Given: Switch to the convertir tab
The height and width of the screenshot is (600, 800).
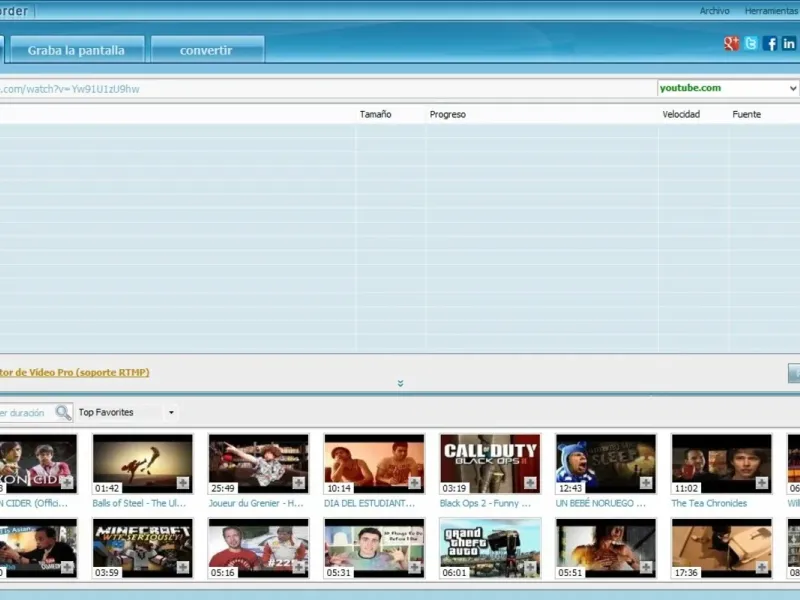Looking at the screenshot, I should [207, 50].
